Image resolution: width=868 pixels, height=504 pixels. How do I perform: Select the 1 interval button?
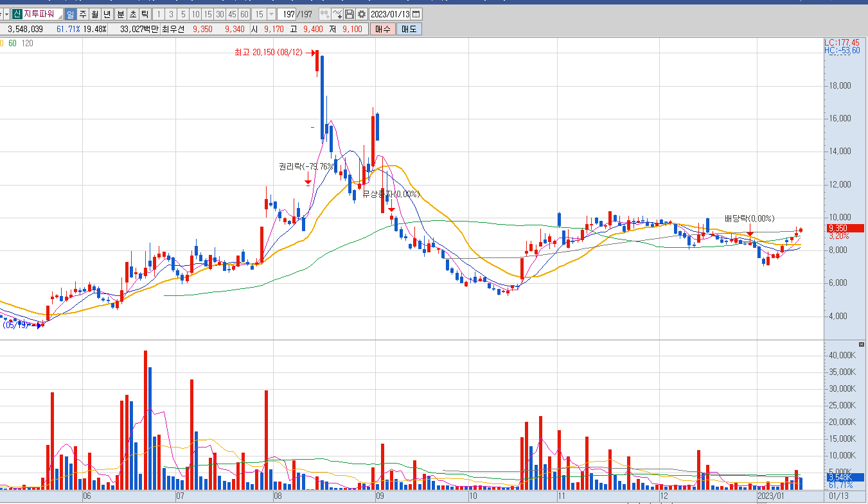coord(159,14)
